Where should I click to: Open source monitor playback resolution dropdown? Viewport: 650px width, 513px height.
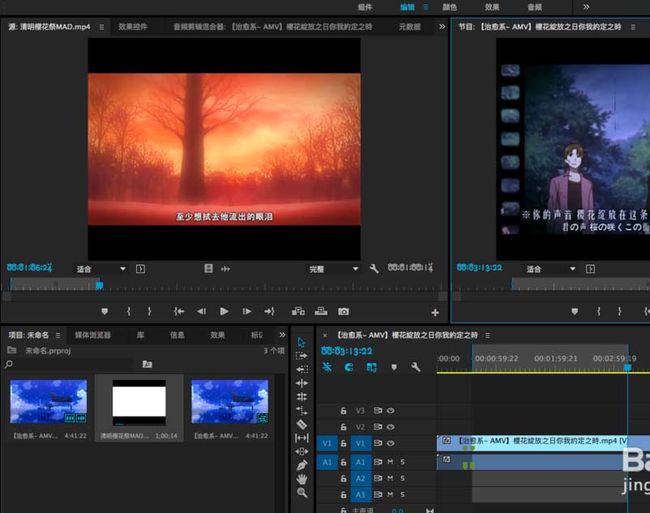tap(333, 269)
